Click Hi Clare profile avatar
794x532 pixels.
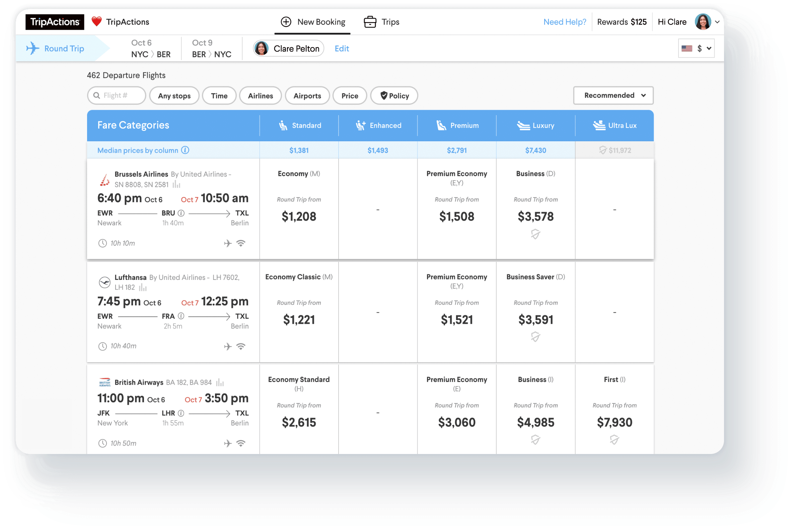coord(703,22)
